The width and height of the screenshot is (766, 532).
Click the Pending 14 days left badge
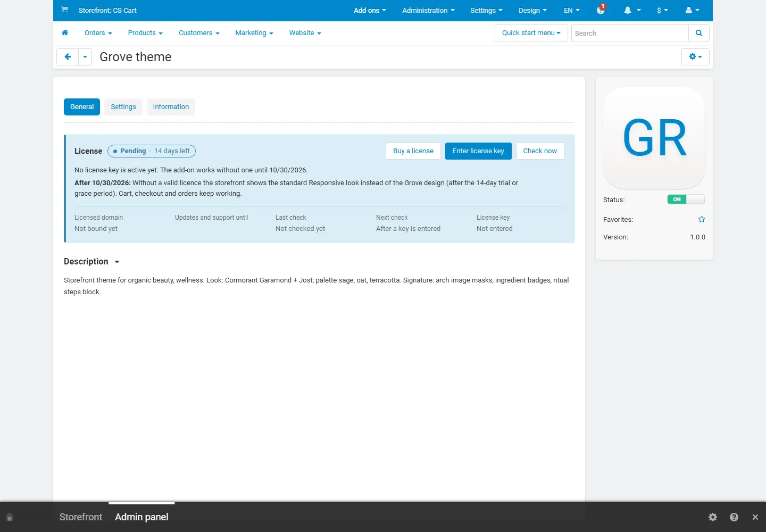152,151
